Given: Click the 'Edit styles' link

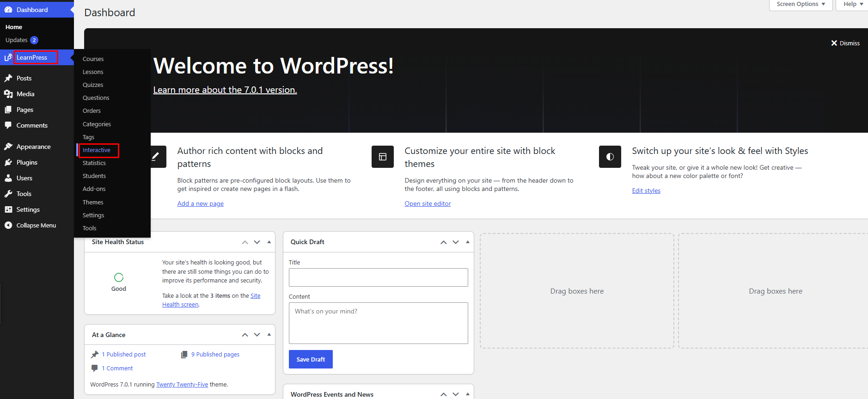Looking at the screenshot, I should point(646,190).
